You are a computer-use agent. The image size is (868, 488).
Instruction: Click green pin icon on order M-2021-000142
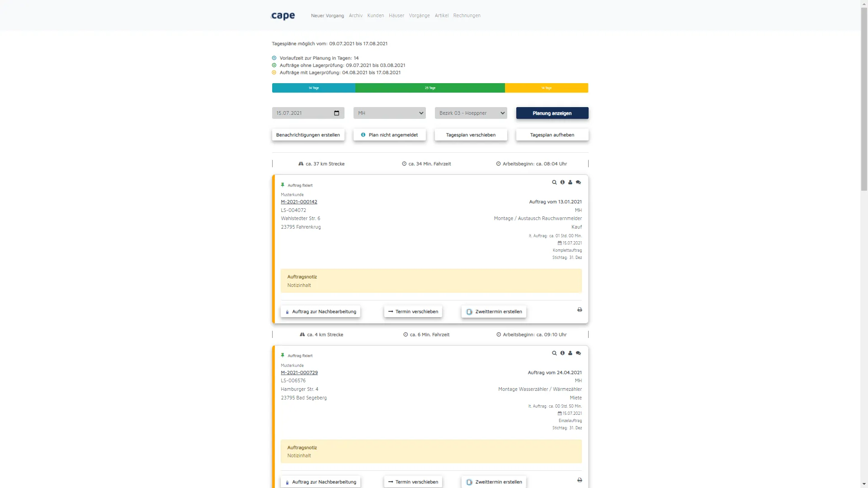tap(283, 185)
